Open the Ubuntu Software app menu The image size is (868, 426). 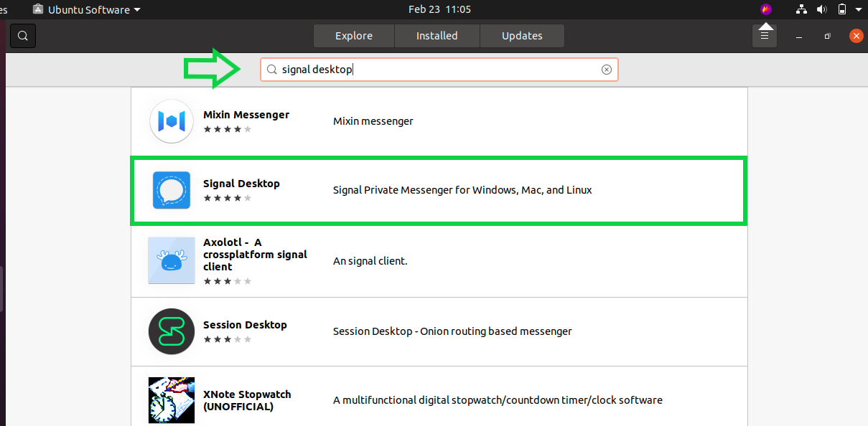click(87, 9)
